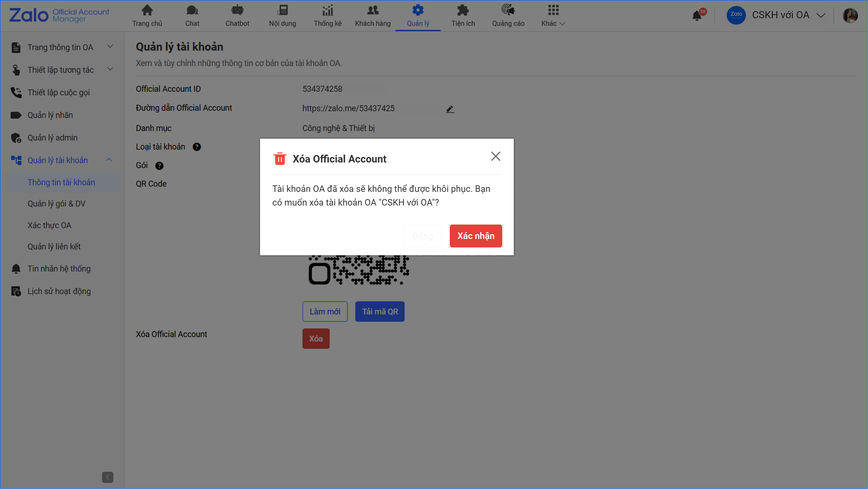Open the Thống kê statistics icon
Screen dimensions: 868x489
point(328,11)
